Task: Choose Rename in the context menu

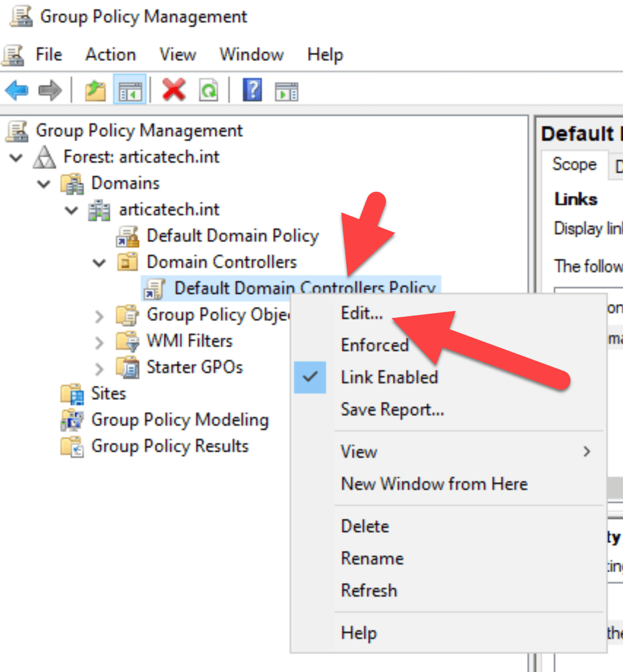Action: 372,558
